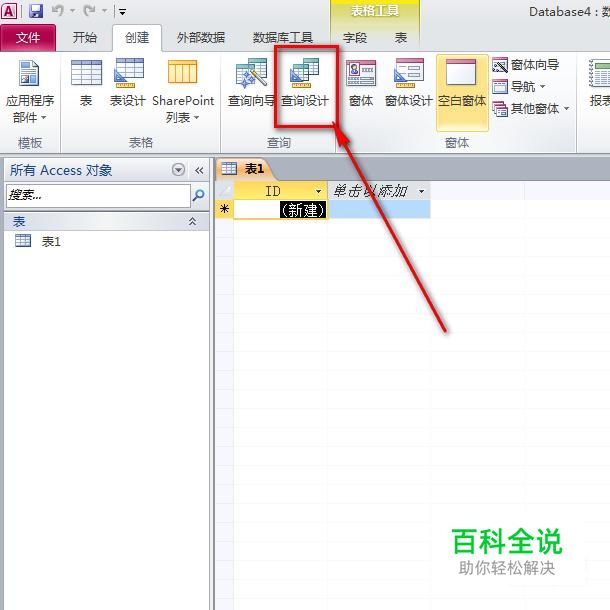Click the Redo arrow icon
This screenshot has height=610, width=610.
pos(89,11)
